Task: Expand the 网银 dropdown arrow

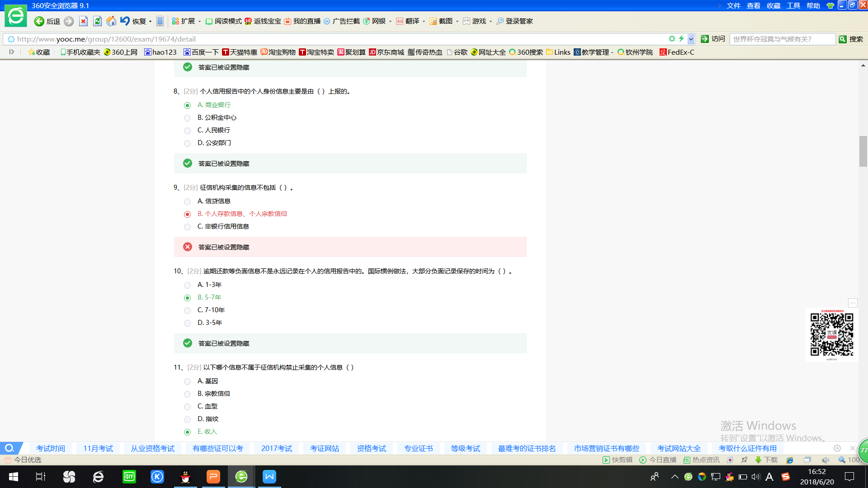Action: point(390,21)
